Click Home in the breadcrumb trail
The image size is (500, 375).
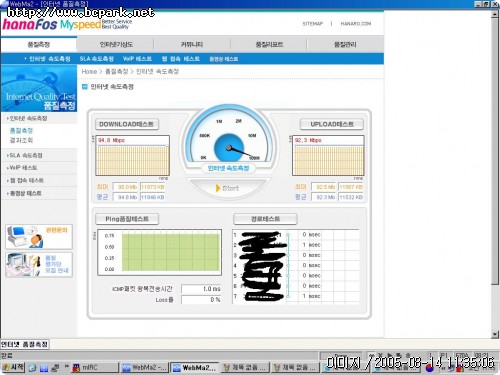pyautogui.click(x=89, y=71)
